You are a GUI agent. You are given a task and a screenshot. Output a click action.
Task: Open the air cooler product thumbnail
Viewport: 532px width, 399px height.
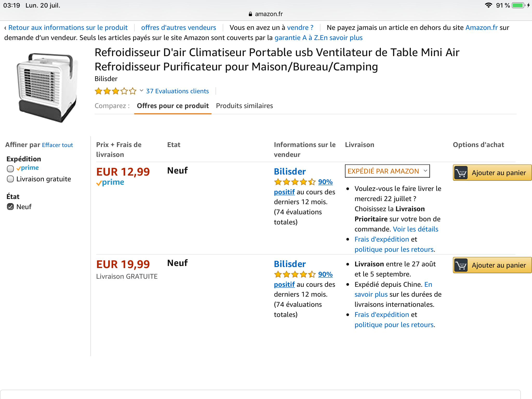pos(47,87)
